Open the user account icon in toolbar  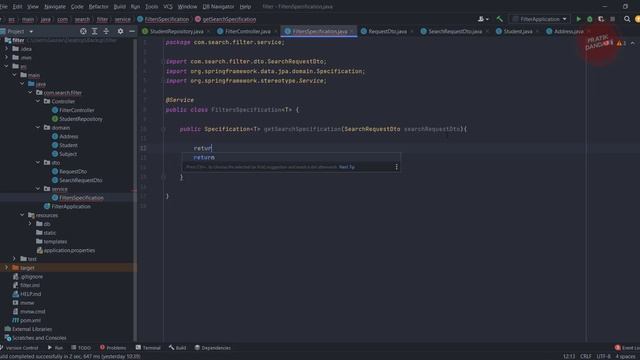(x=483, y=19)
